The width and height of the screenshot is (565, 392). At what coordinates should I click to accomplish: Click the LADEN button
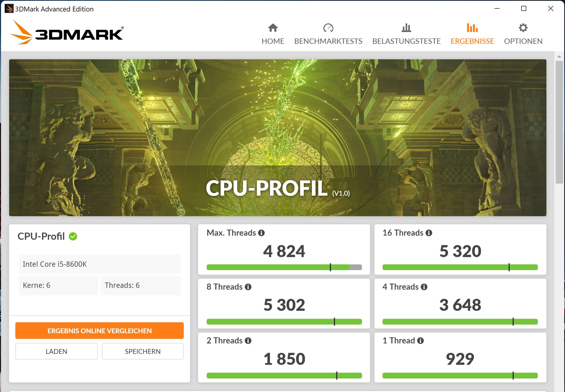(56, 351)
